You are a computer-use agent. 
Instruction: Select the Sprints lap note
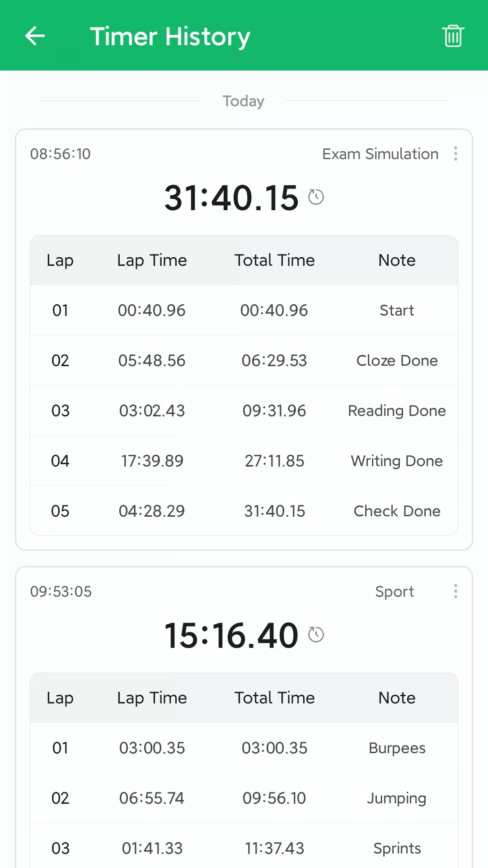coord(397,849)
